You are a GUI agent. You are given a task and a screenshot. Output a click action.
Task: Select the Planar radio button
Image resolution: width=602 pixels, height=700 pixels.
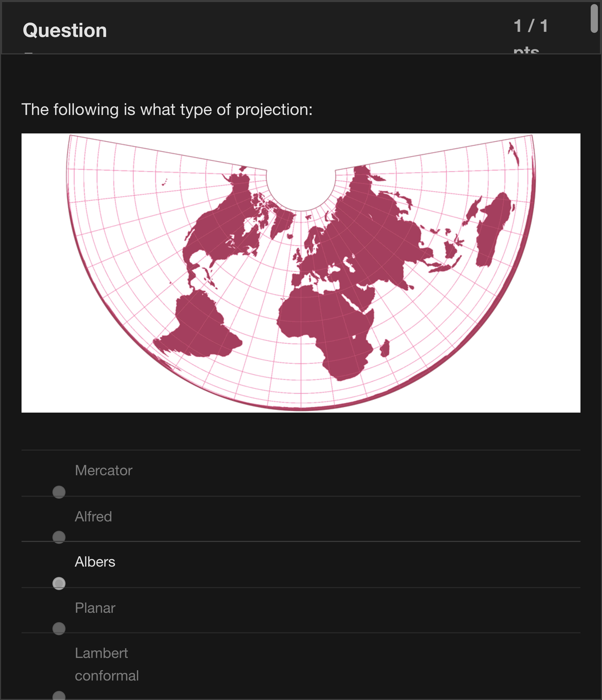(x=59, y=628)
